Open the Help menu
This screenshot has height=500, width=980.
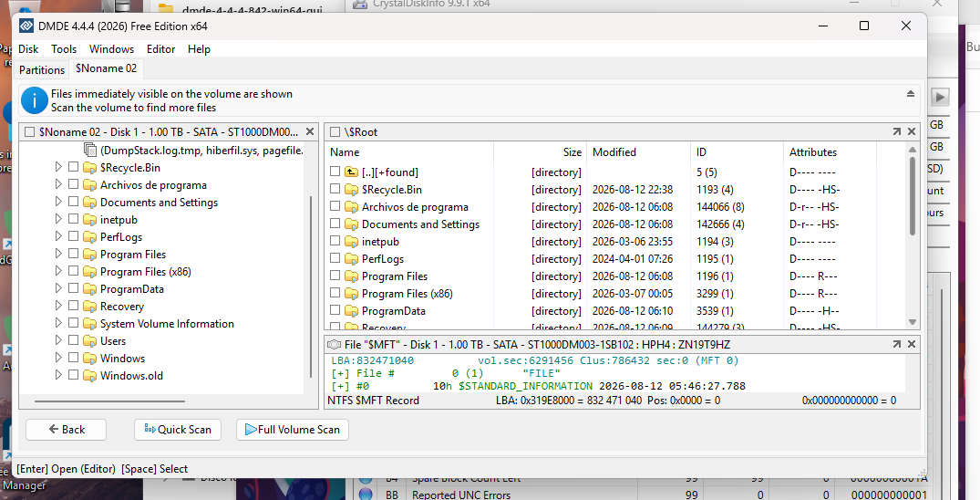pos(199,48)
